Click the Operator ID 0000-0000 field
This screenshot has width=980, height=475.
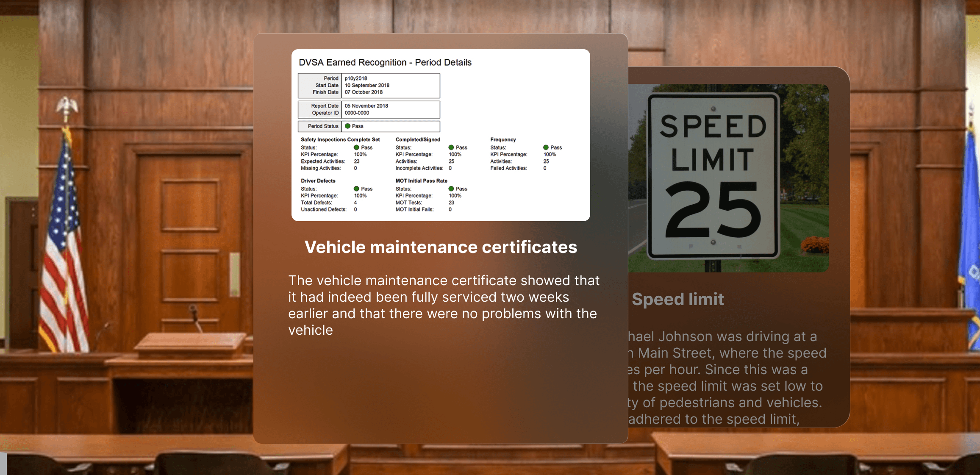coord(357,113)
